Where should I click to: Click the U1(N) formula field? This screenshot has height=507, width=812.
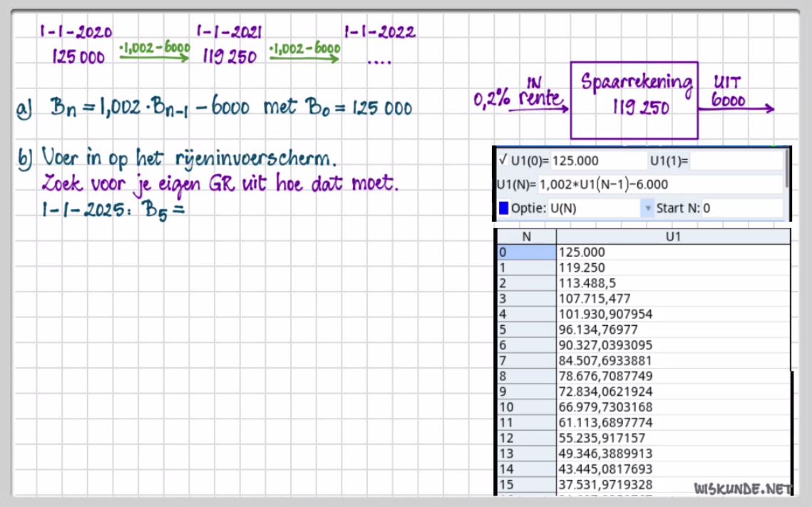(x=660, y=185)
